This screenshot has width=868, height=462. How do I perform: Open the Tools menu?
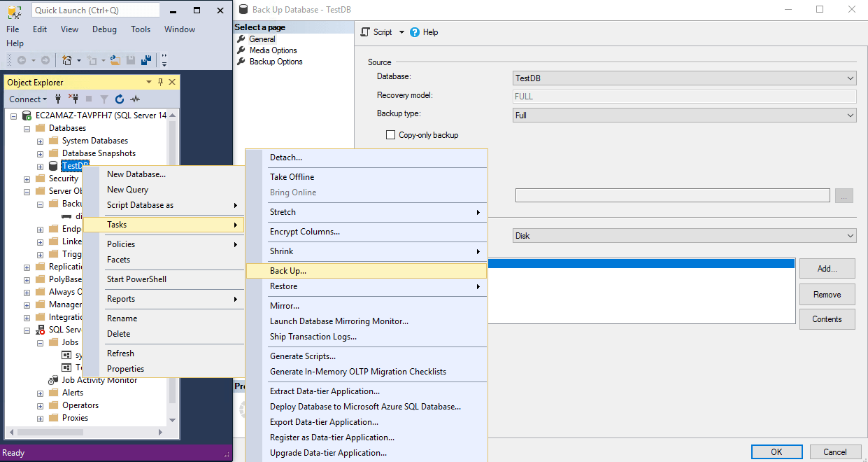140,29
